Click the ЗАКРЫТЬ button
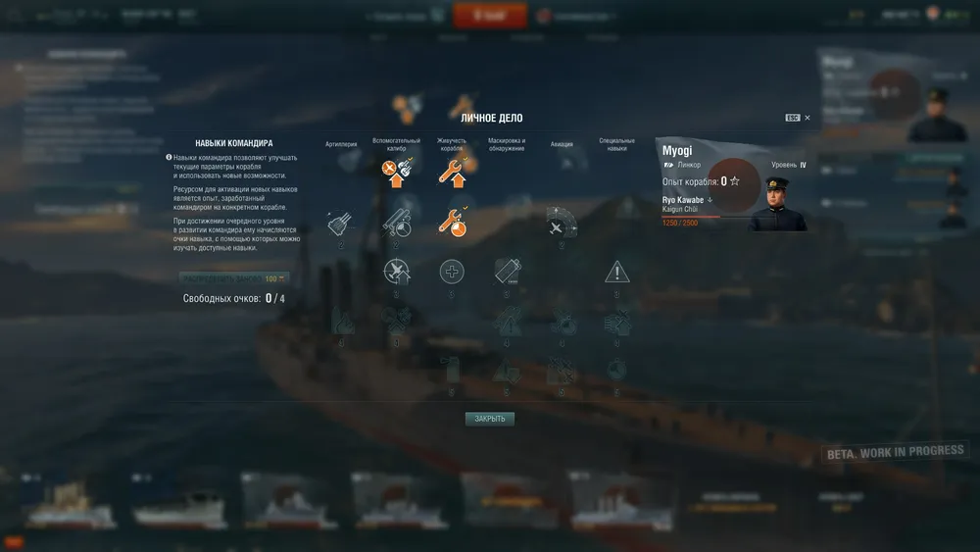Screen dimensions: 980x552 click(x=489, y=419)
